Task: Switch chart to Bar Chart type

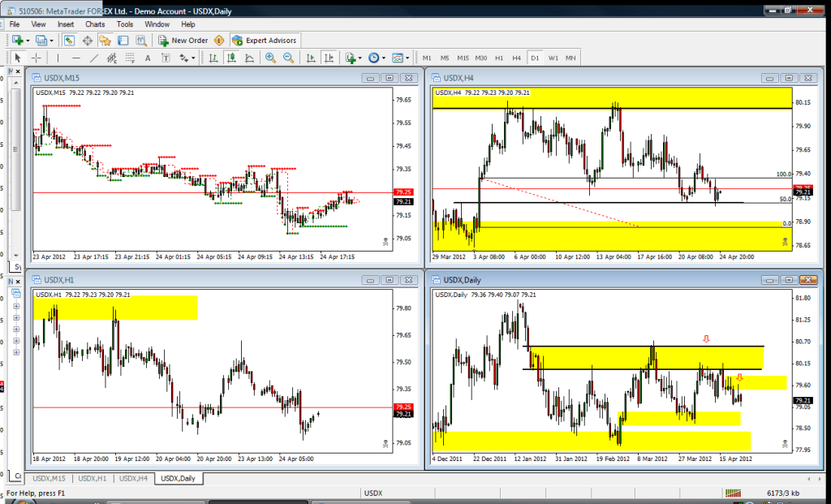Action: [213, 58]
